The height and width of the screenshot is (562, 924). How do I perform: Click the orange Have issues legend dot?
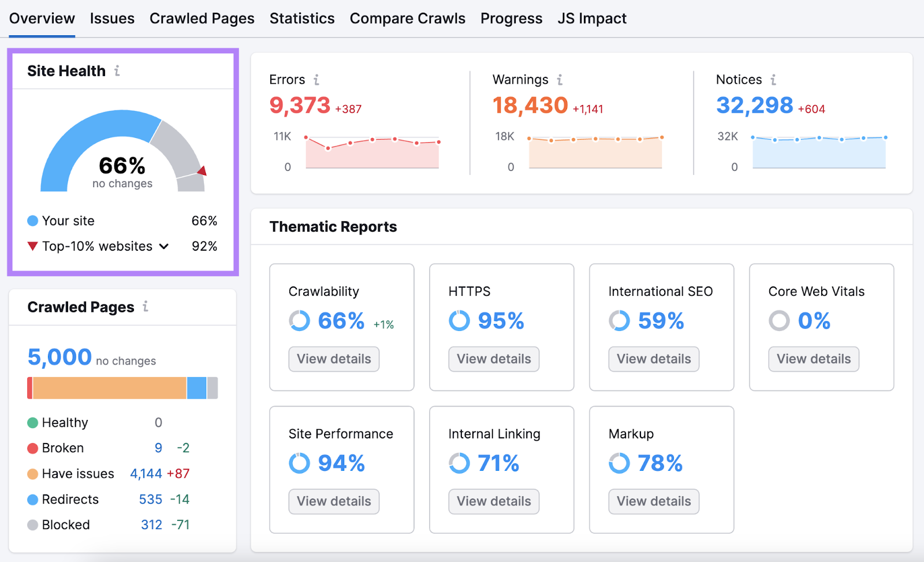33,474
